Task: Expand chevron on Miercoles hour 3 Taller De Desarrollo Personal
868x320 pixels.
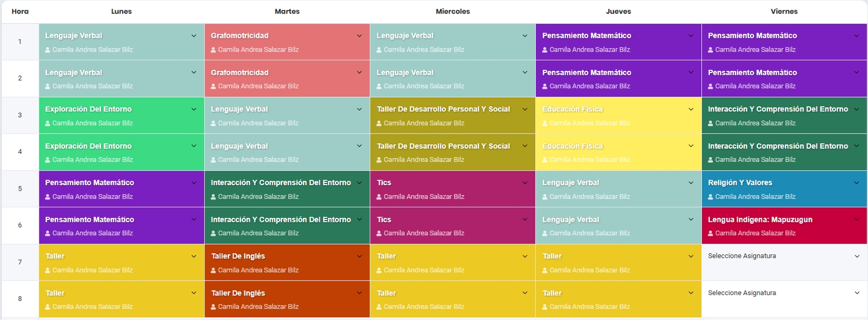Action: tap(525, 109)
